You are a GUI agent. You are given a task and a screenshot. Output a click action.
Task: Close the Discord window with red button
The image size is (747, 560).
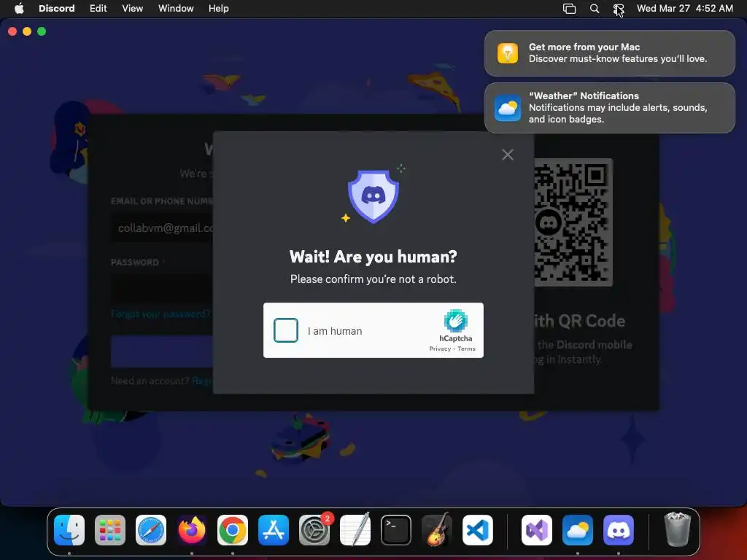point(13,31)
